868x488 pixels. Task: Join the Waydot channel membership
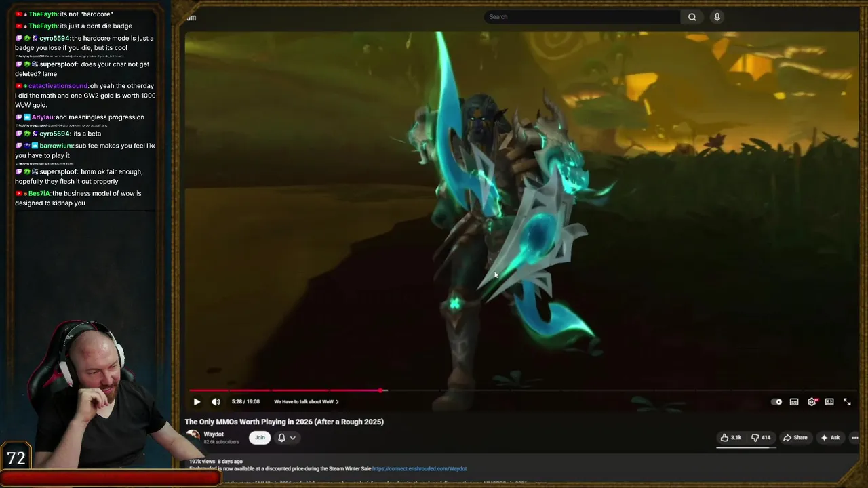click(x=260, y=438)
